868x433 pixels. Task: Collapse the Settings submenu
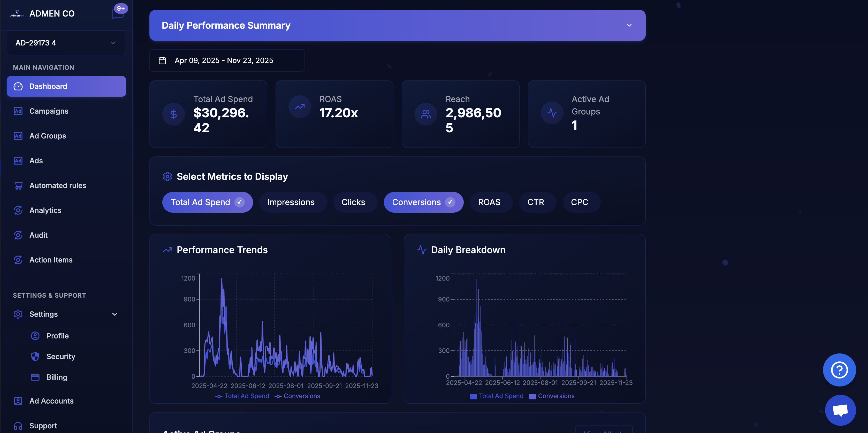(115, 314)
